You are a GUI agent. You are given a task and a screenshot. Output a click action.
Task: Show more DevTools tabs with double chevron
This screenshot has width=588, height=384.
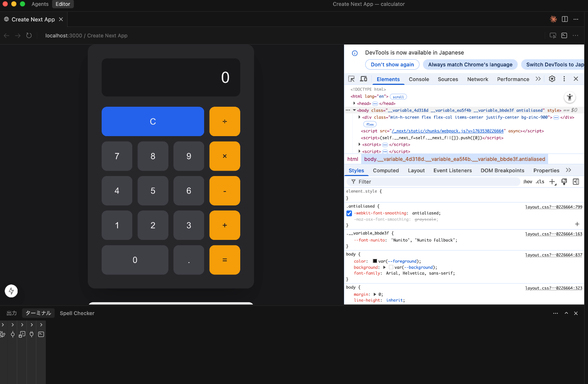(538, 79)
